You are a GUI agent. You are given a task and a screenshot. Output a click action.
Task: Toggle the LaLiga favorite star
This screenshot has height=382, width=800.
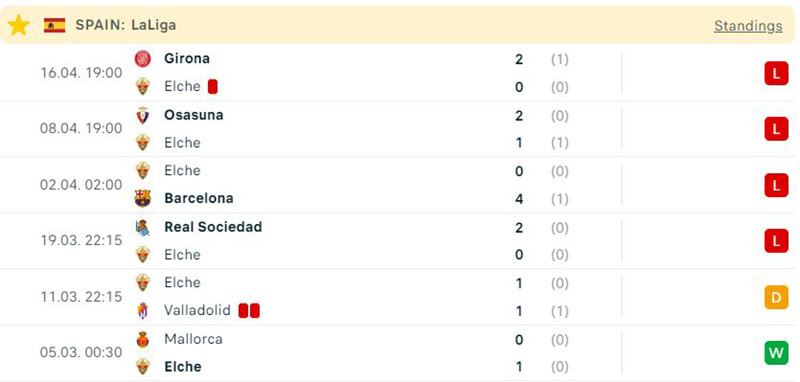tap(18, 25)
